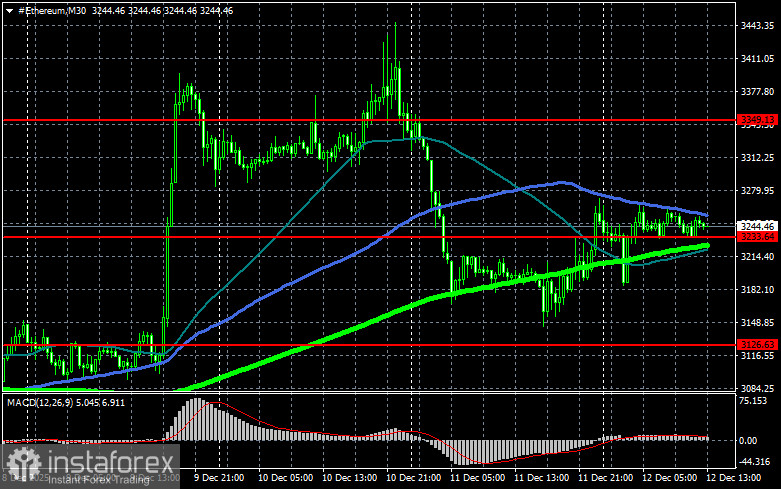Image resolution: width=781 pixels, height=489 pixels.
Task: Click the 3116.55 price axis value
Action: 758,356
